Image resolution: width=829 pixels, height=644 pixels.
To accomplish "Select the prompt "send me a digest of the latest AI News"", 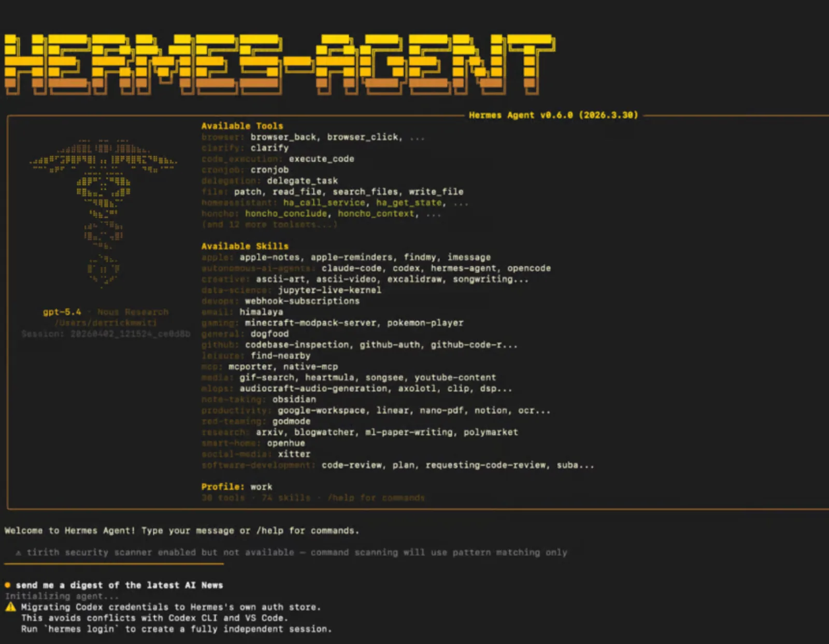I will (119, 585).
